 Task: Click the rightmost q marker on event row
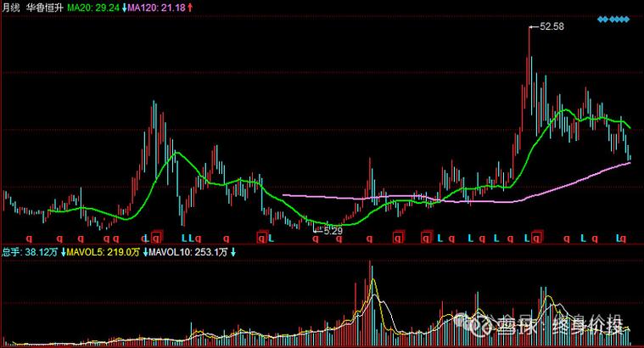(x=623, y=239)
